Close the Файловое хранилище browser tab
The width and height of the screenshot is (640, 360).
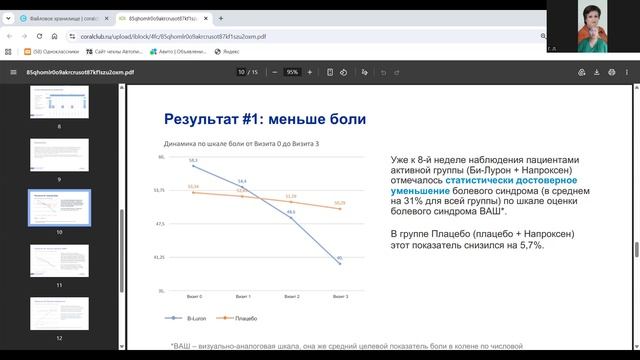pyautogui.click(x=107, y=18)
